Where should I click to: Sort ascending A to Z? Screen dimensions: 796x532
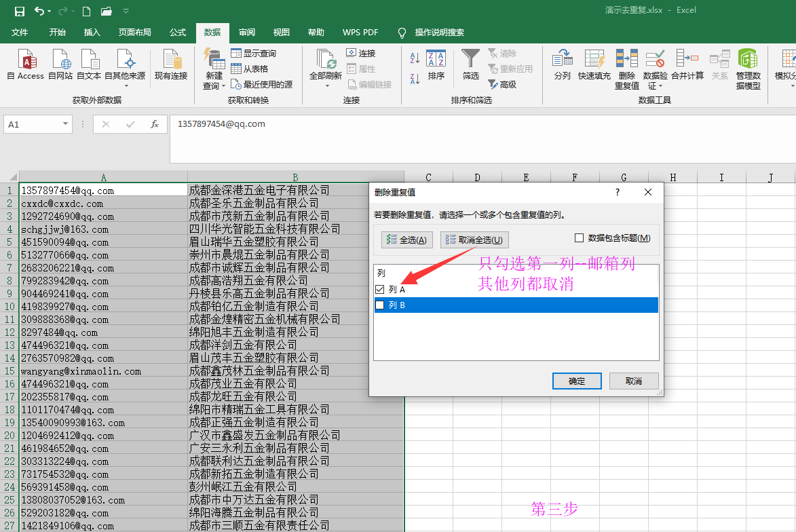(x=415, y=58)
